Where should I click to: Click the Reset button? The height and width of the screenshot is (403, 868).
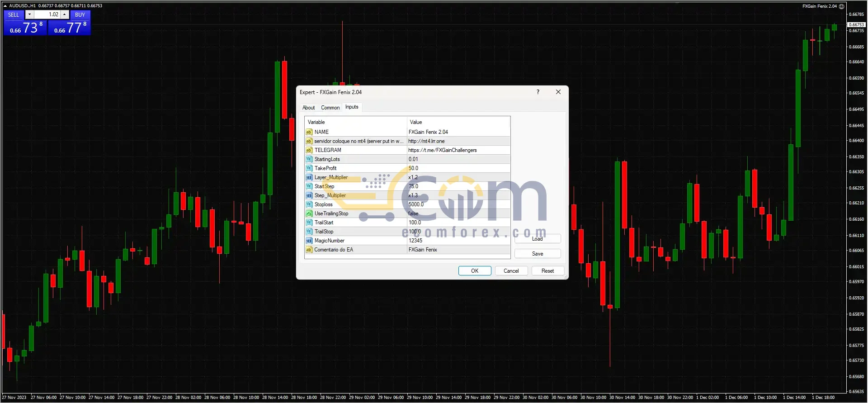tap(547, 271)
